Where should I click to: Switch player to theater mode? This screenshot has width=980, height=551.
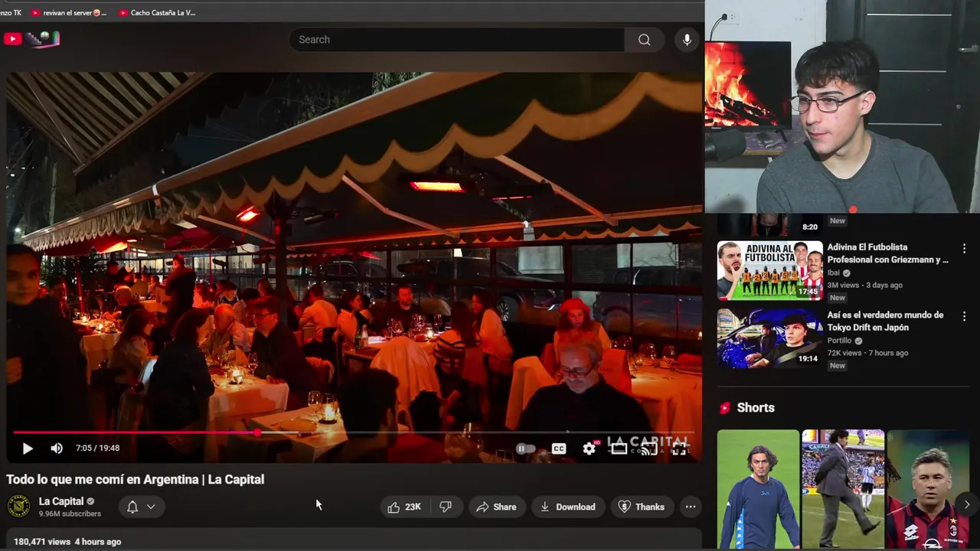(619, 449)
